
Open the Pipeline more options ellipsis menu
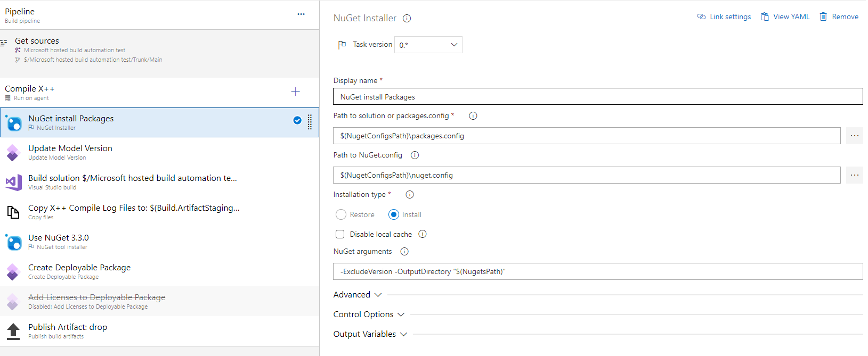click(301, 14)
